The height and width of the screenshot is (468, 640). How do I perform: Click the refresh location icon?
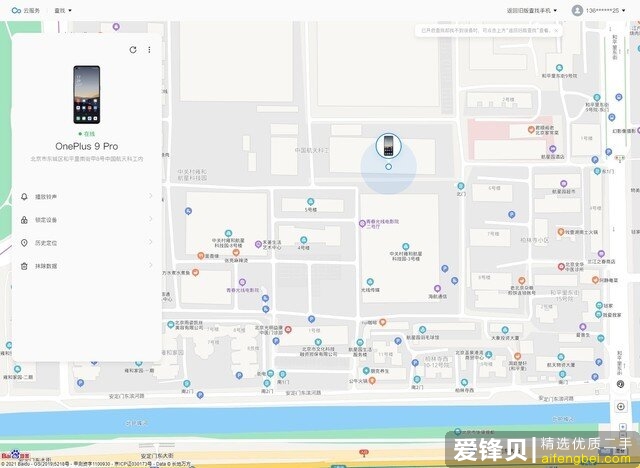point(133,49)
